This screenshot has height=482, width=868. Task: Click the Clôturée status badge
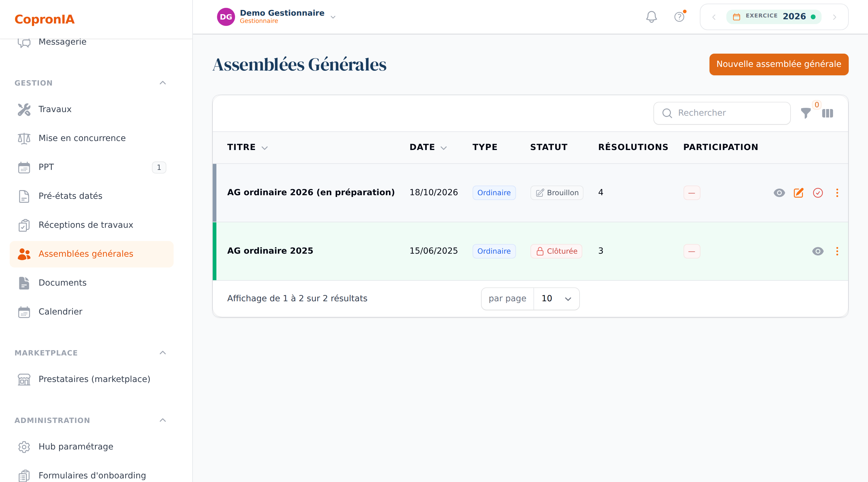556,251
